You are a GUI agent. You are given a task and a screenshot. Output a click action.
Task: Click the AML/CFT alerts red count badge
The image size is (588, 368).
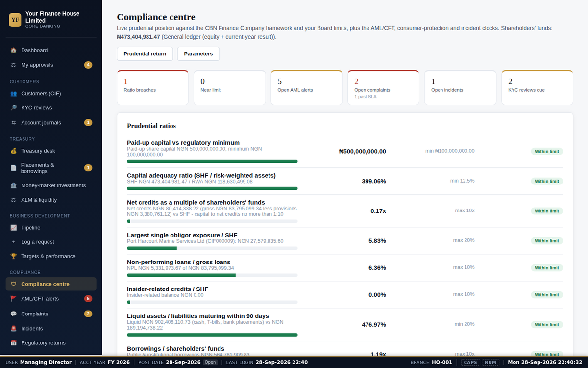pos(88,299)
